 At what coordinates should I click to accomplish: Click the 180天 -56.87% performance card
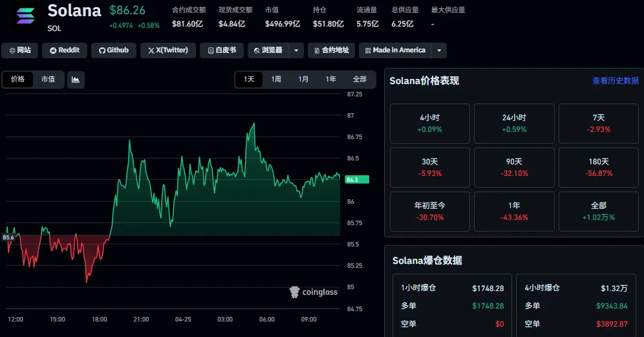click(598, 168)
